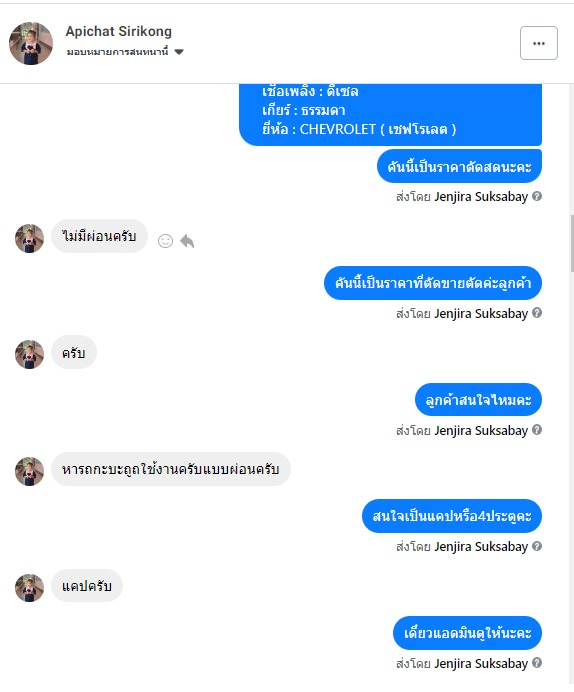Click the info icon under เดี๋ยวแอดมินดูให้นะคะ

tap(537, 663)
